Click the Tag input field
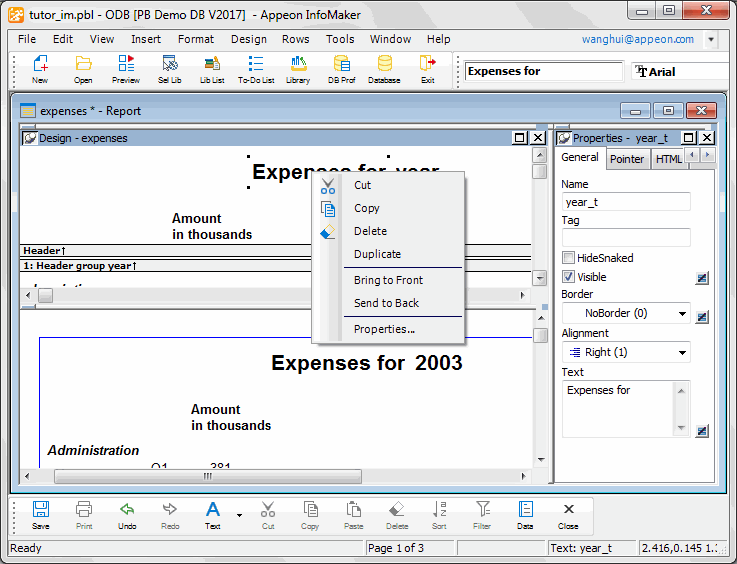 coord(626,238)
